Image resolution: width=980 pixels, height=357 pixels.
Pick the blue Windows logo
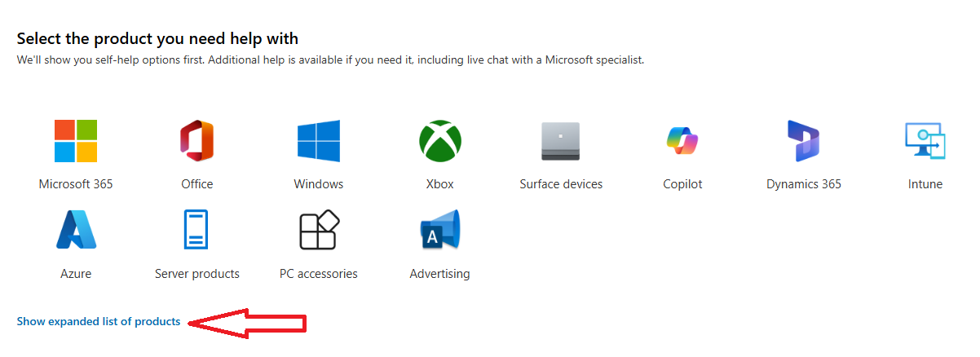[319, 141]
